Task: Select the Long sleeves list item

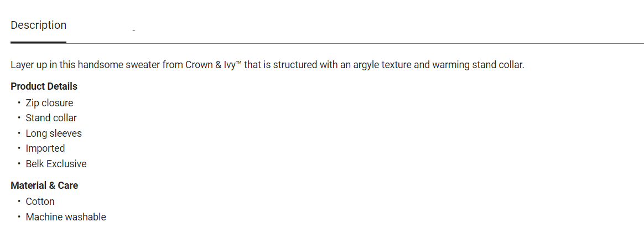Action: tap(53, 133)
